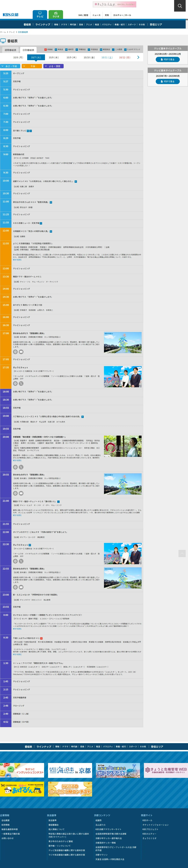Open the 17:00 京の水ものがたり thumbnail
This screenshot has height=868, width=188.
[x=123, y=342]
